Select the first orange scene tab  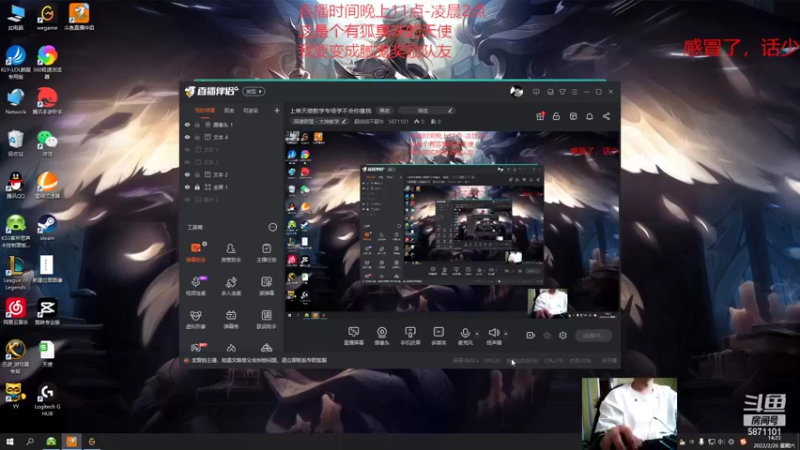pos(205,110)
